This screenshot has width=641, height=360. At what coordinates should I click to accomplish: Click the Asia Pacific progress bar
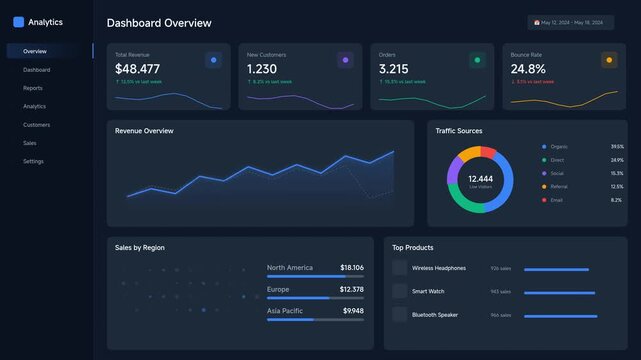tap(315, 320)
